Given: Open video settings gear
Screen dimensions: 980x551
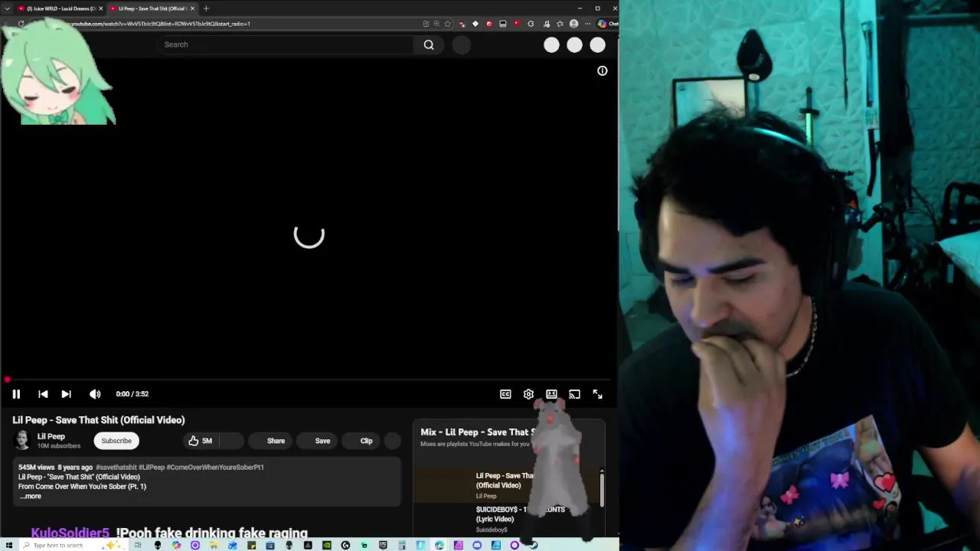Looking at the screenshot, I should (x=528, y=394).
